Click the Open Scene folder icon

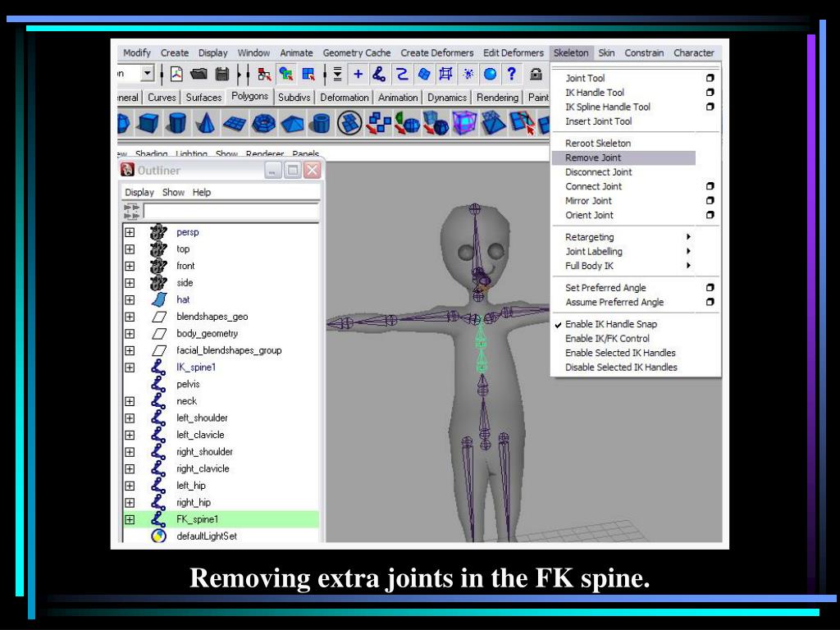pos(199,74)
